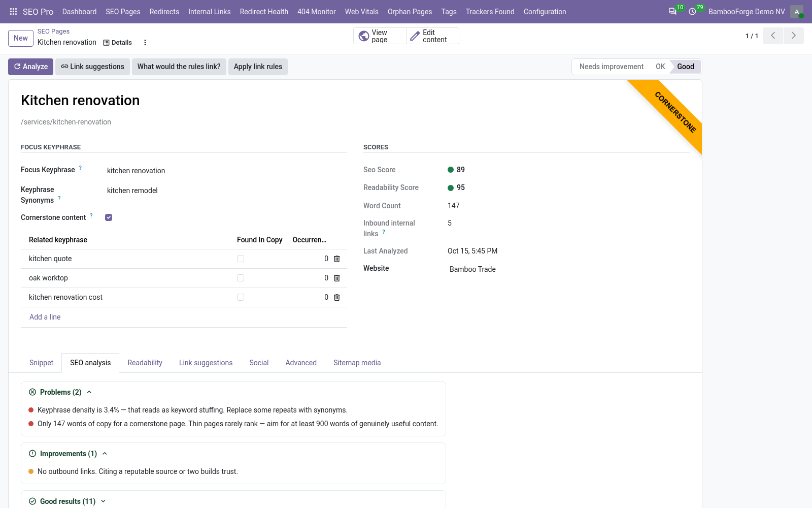The image size is (812, 508).
Task: Go to the previous record arrow
Action: 773,36
